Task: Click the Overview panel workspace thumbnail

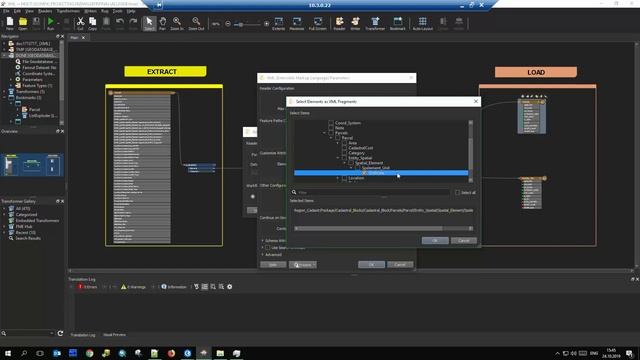Action: [x=32, y=164]
